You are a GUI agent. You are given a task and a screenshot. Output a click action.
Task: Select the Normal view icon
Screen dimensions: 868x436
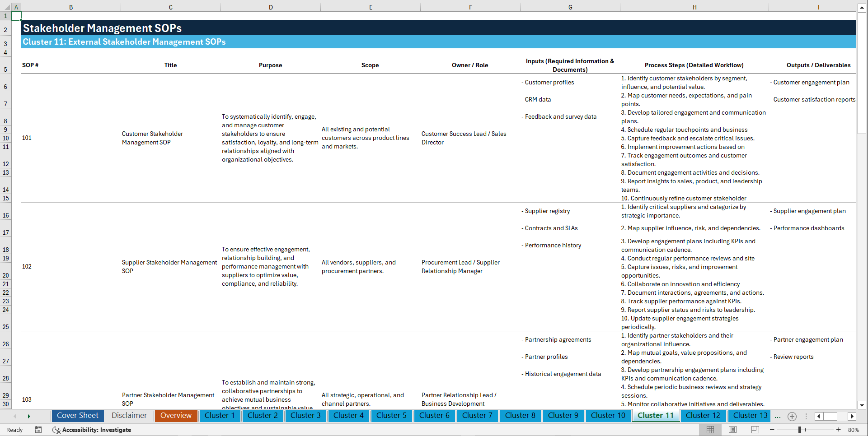coord(710,430)
